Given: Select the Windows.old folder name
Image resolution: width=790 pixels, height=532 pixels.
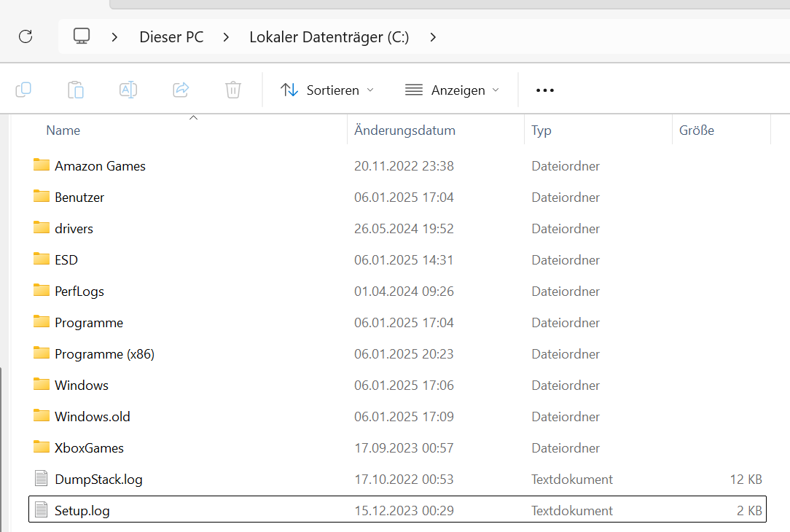Looking at the screenshot, I should click(93, 417).
